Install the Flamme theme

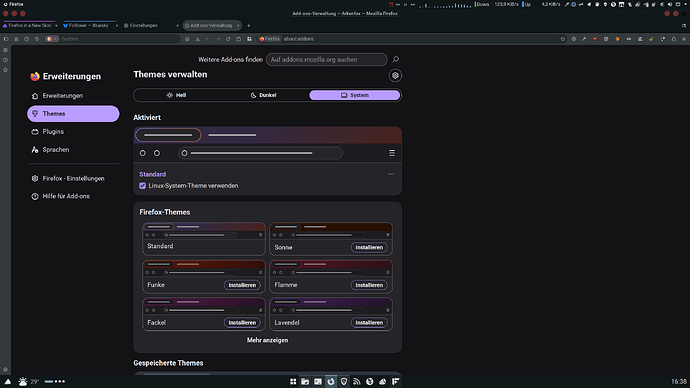(x=369, y=285)
